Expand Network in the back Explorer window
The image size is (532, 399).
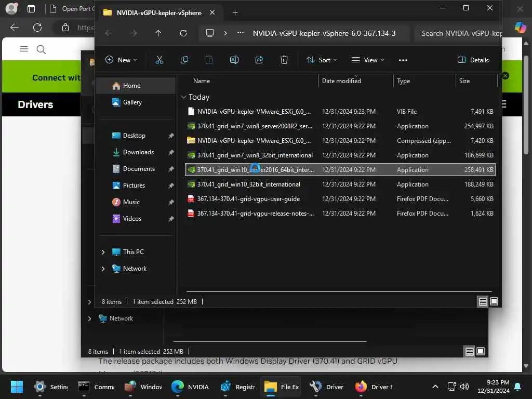point(89,318)
